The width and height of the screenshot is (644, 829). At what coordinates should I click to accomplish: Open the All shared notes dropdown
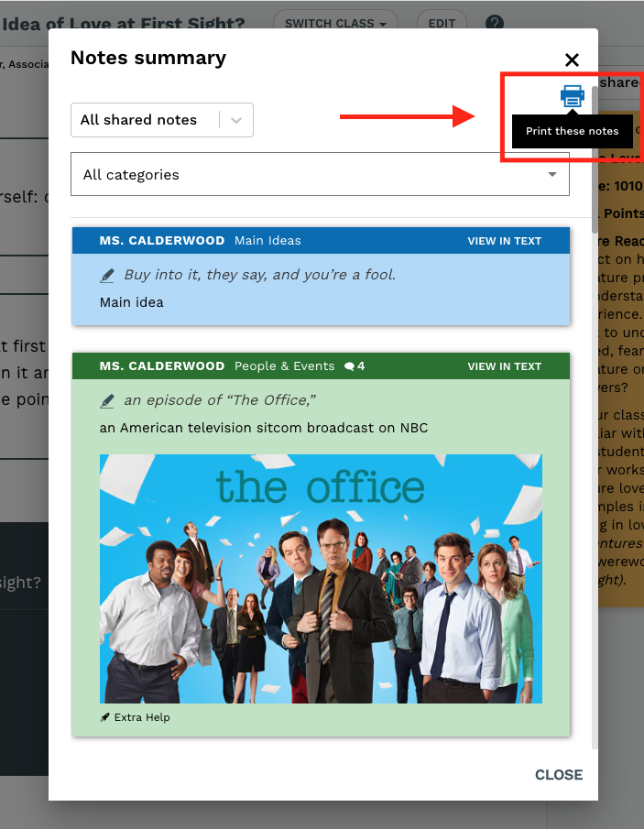click(162, 120)
